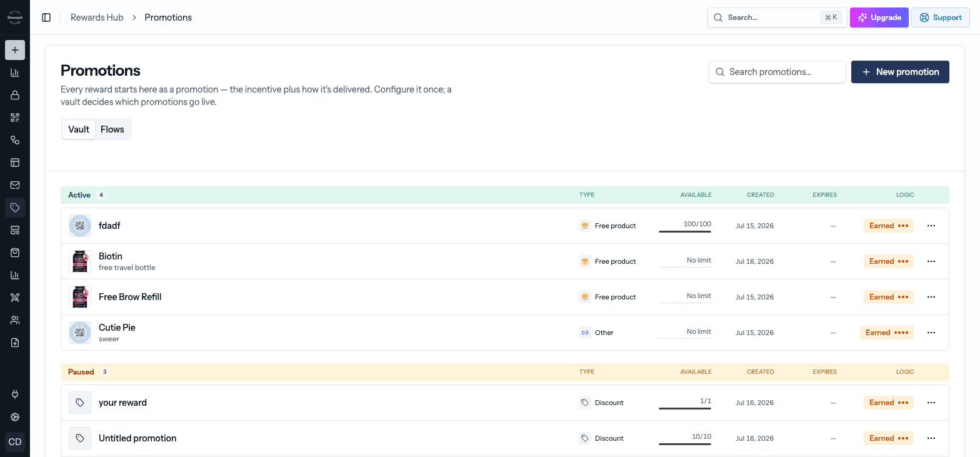Click the Paused group header label
Image resolution: width=980 pixels, height=457 pixels.
(81, 372)
